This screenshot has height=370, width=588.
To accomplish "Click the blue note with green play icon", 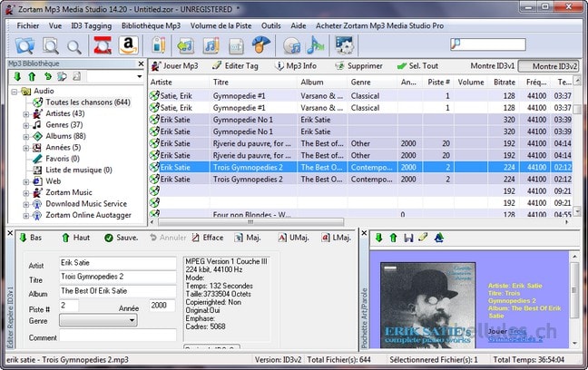I will click(x=315, y=45).
